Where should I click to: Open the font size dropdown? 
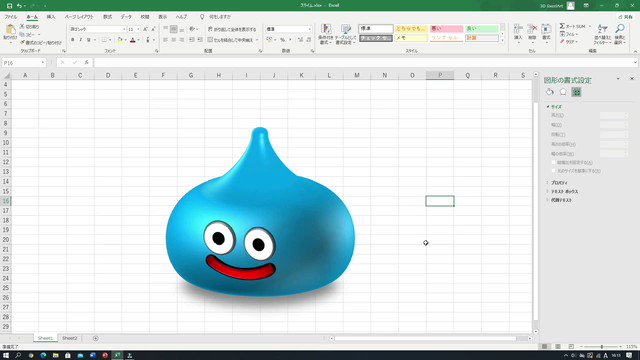(x=138, y=29)
